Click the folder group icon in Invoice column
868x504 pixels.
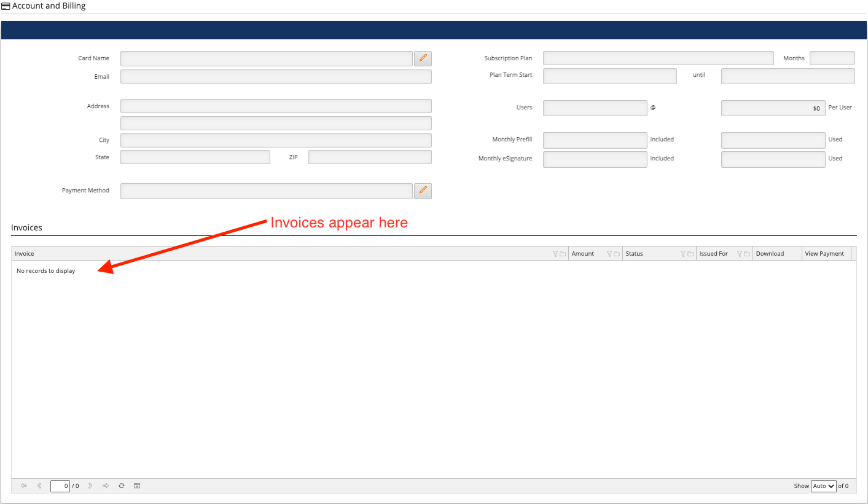(x=563, y=254)
